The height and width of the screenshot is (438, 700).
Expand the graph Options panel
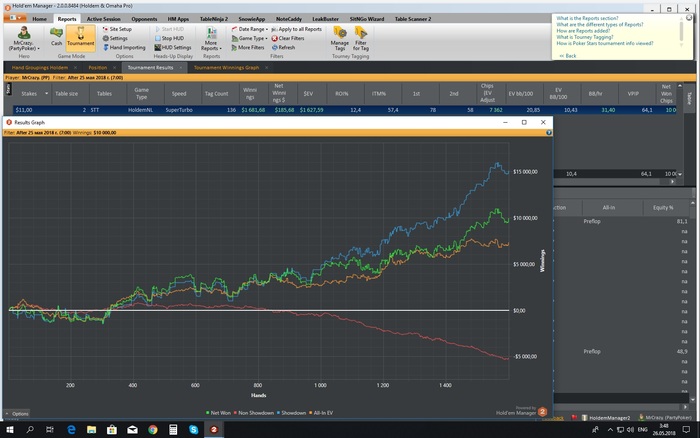pyautogui.click(x=17, y=413)
